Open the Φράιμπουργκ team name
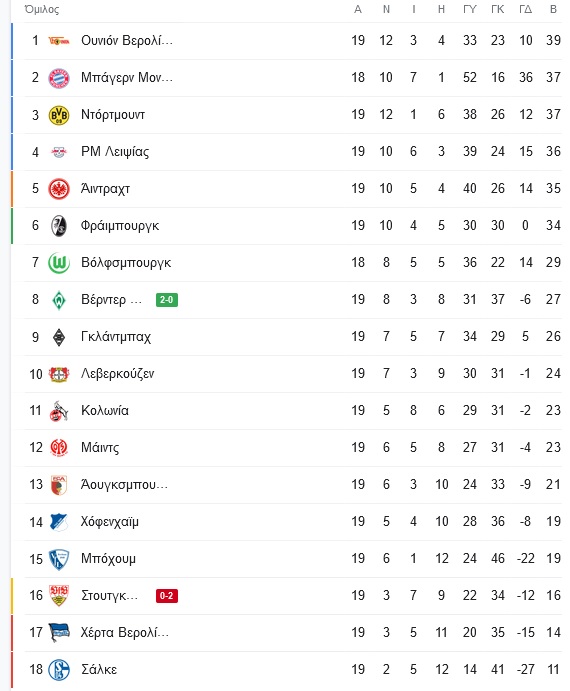Viewport: 570px width, 691px height. pos(119,226)
